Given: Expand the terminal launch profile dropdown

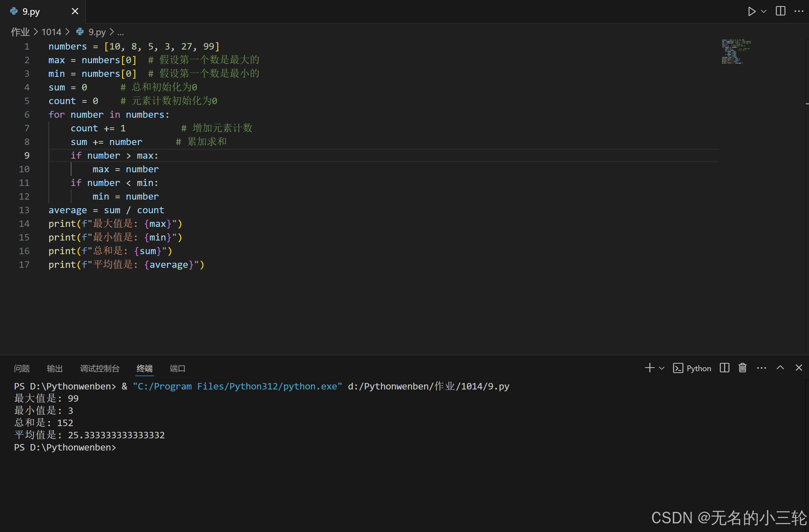Looking at the screenshot, I should [662, 368].
